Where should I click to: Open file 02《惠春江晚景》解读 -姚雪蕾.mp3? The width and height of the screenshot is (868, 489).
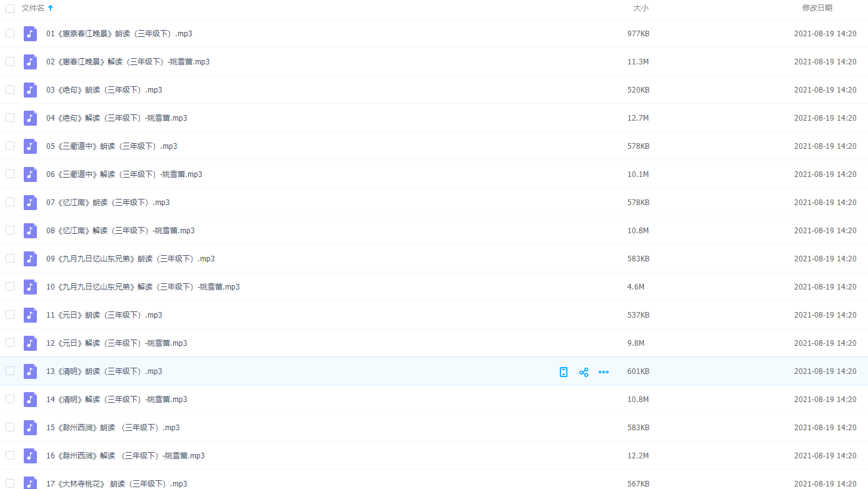click(127, 62)
